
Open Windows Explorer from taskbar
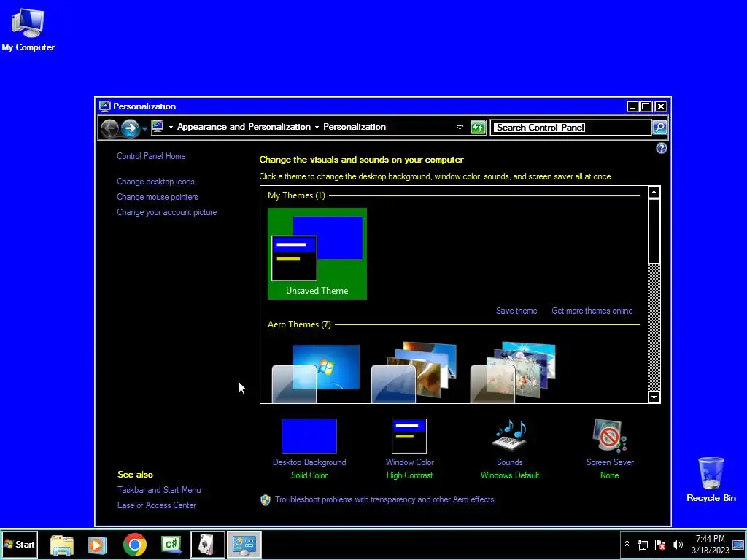coord(62,545)
